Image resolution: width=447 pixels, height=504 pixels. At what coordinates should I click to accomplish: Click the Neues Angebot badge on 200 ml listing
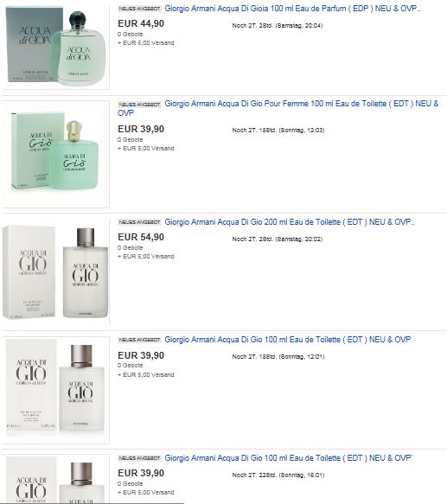pyautogui.click(x=139, y=222)
